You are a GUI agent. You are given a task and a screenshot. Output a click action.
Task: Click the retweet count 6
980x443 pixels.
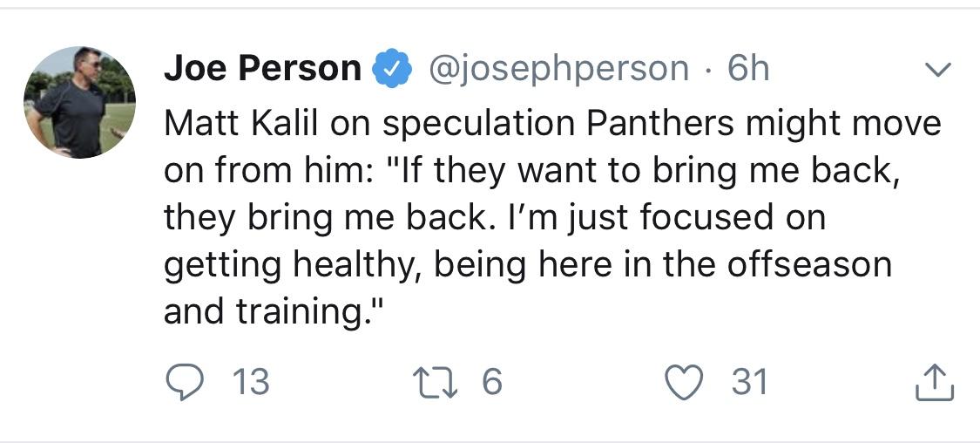point(492,382)
